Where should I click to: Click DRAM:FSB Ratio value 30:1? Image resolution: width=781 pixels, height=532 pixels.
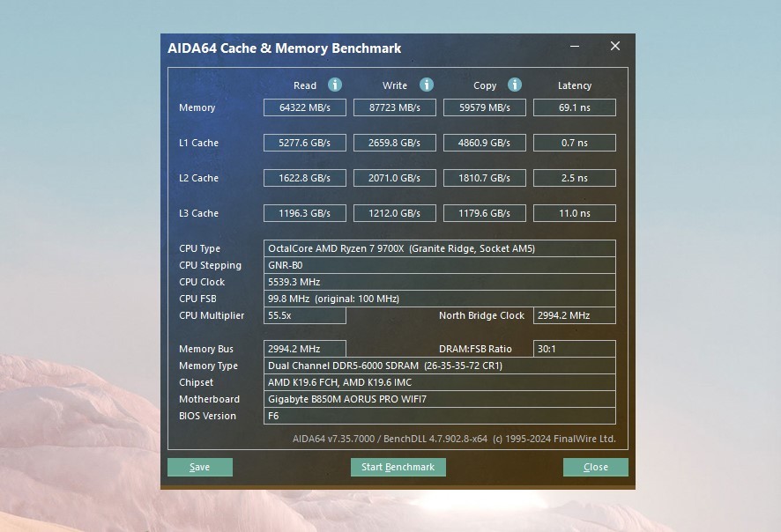click(575, 349)
